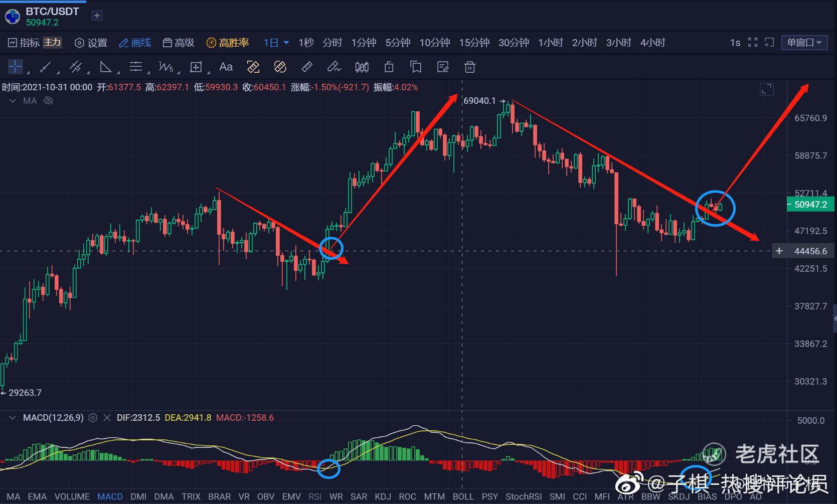Switch to the 1分钟 timeframe

click(x=364, y=43)
